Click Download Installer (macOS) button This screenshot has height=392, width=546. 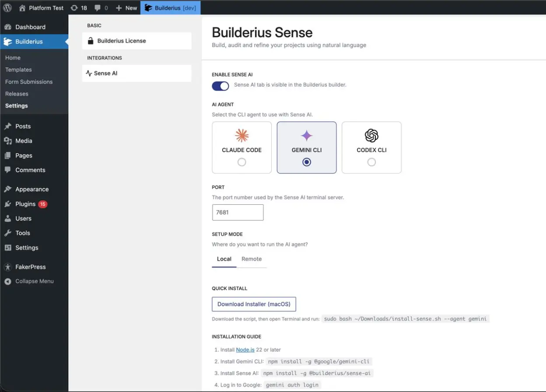click(254, 304)
